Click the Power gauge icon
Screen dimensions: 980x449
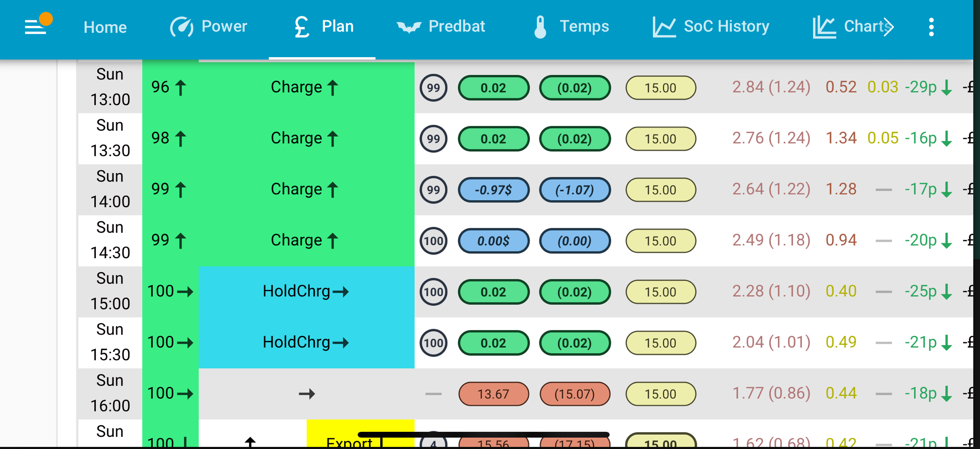pyautogui.click(x=181, y=27)
